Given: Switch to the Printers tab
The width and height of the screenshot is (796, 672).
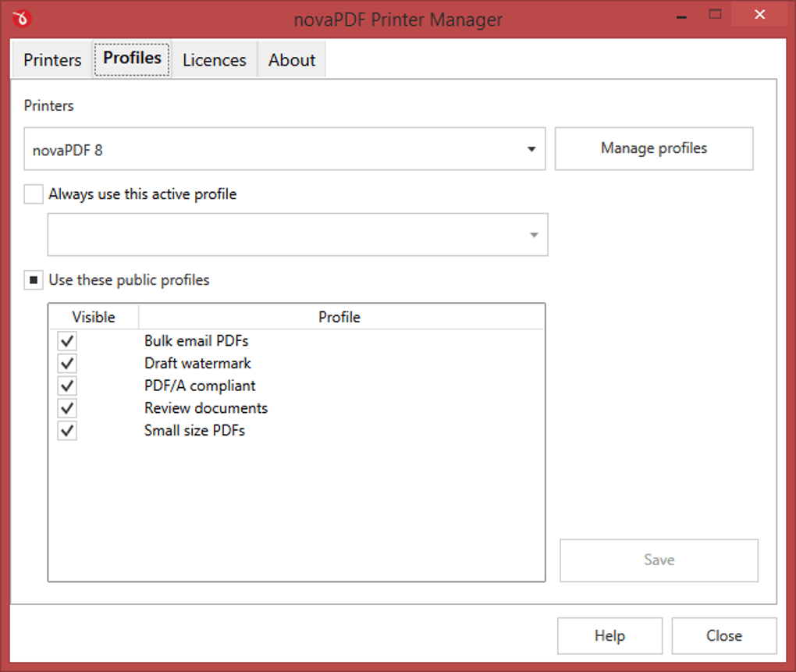Looking at the screenshot, I should coord(52,60).
